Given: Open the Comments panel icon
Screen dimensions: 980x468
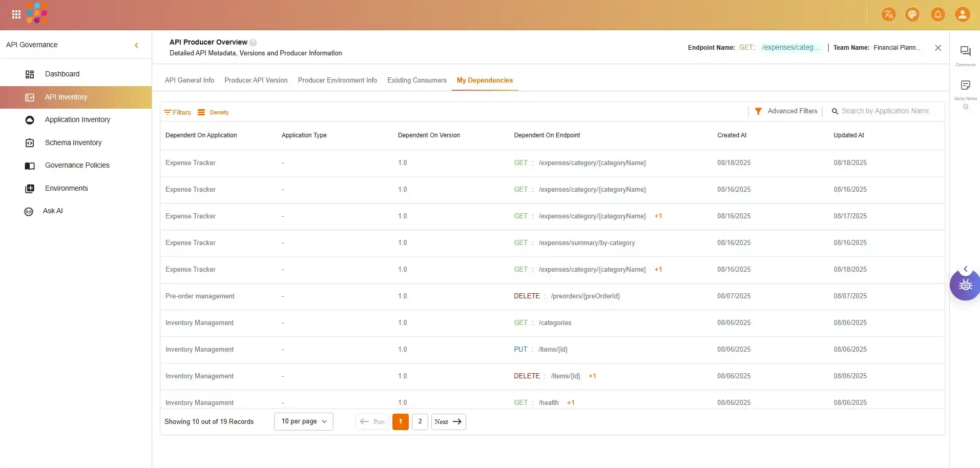Looking at the screenshot, I should 965,52.
